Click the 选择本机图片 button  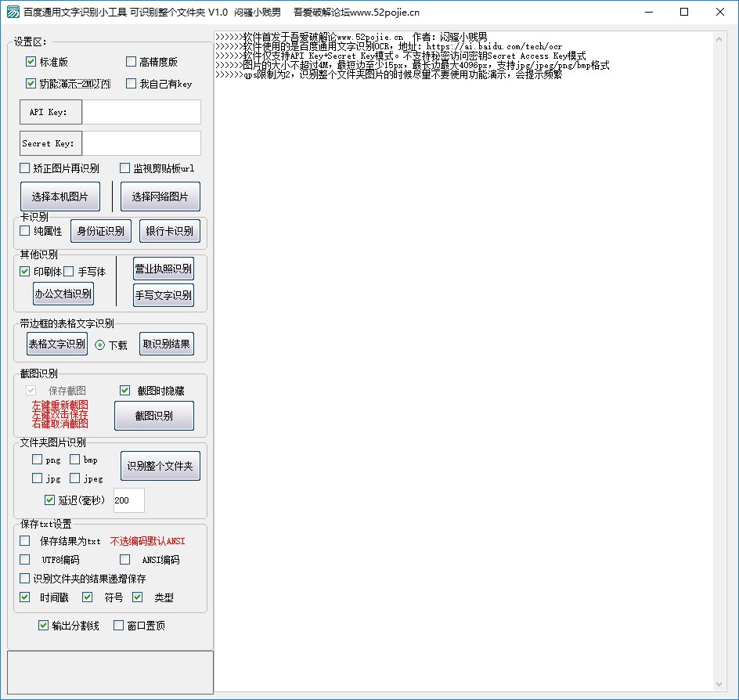59,197
